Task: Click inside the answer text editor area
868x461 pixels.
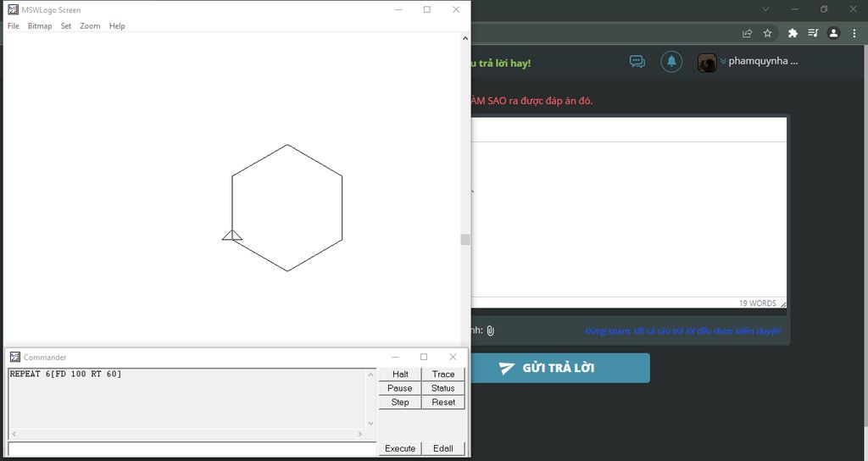Action: point(629,219)
